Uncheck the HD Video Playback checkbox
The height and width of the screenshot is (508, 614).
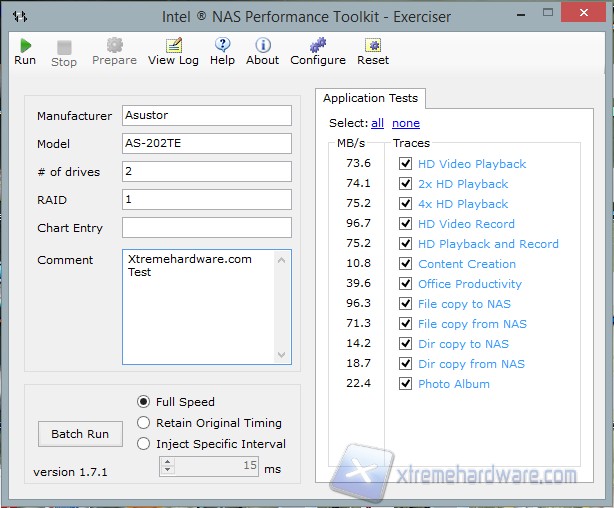(x=405, y=164)
